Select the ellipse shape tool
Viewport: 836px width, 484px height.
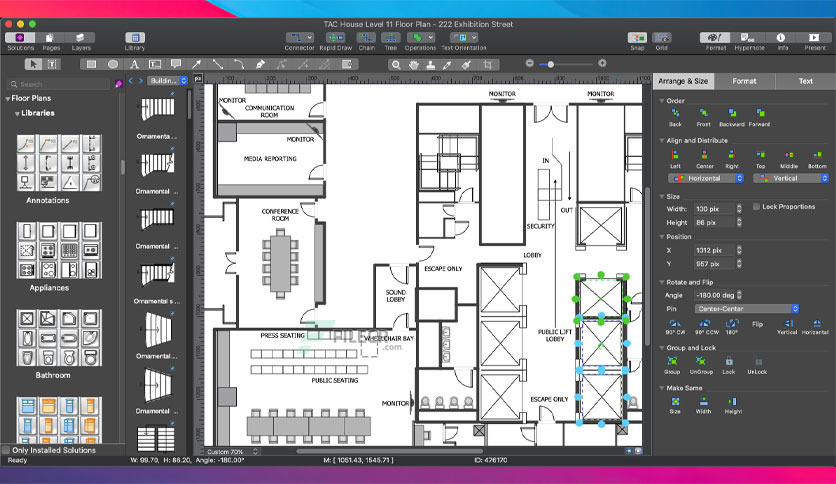pos(113,64)
